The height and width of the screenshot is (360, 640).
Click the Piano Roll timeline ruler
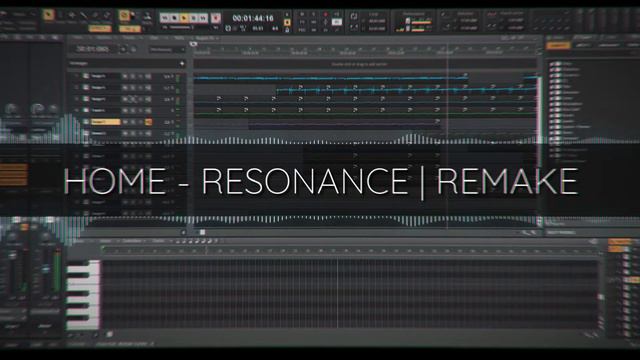click(x=351, y=251)
